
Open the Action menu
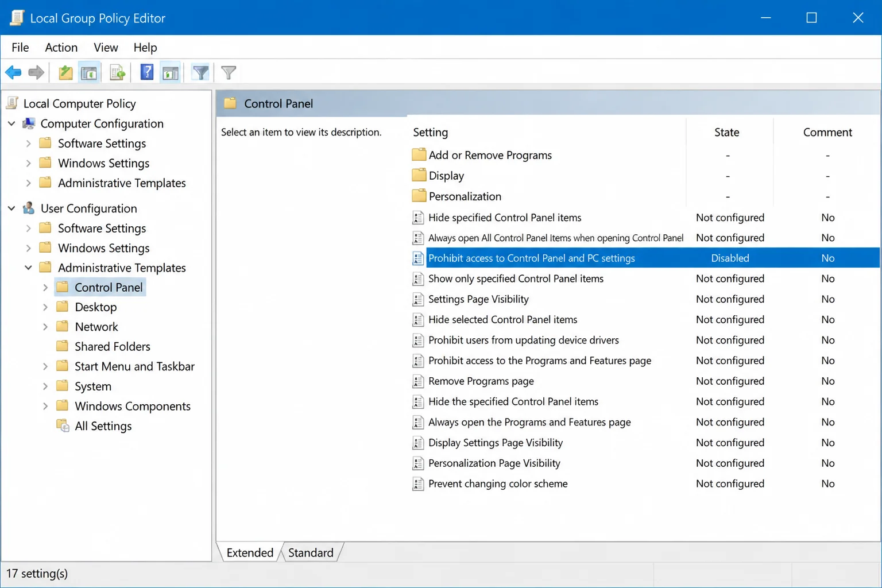(61, 47)
